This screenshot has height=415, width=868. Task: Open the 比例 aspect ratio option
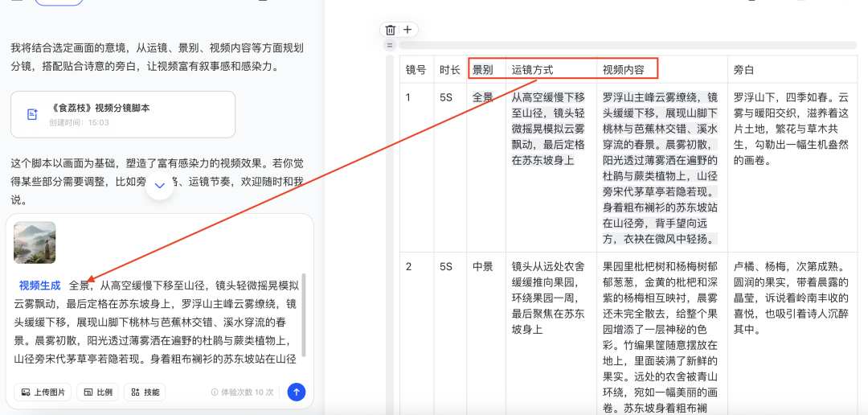pos(98,392)
